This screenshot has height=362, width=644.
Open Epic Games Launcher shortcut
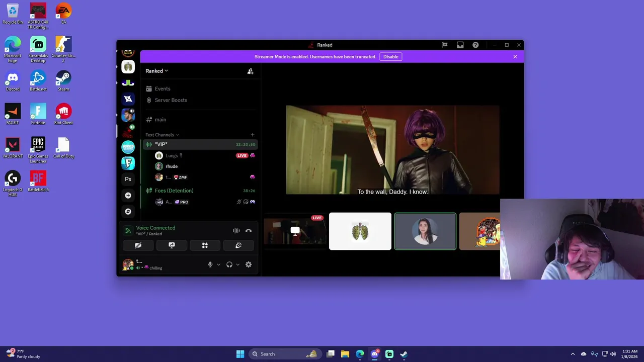pos(38,150)
